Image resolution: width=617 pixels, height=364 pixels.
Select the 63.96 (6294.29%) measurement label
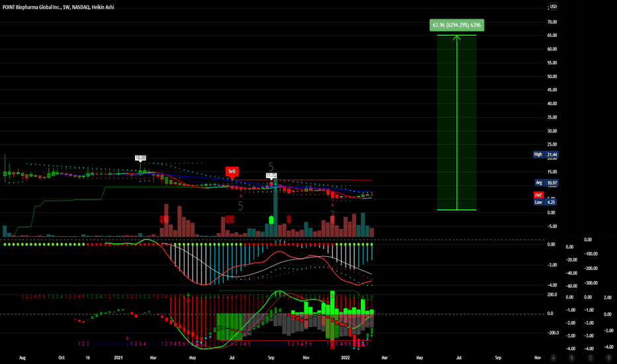[456, 25]
